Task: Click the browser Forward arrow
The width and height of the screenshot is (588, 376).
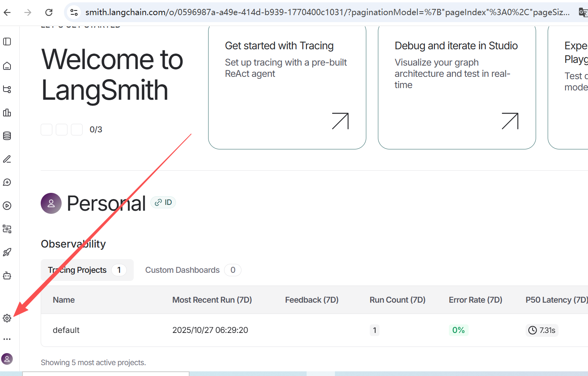Action: [28, 12]
